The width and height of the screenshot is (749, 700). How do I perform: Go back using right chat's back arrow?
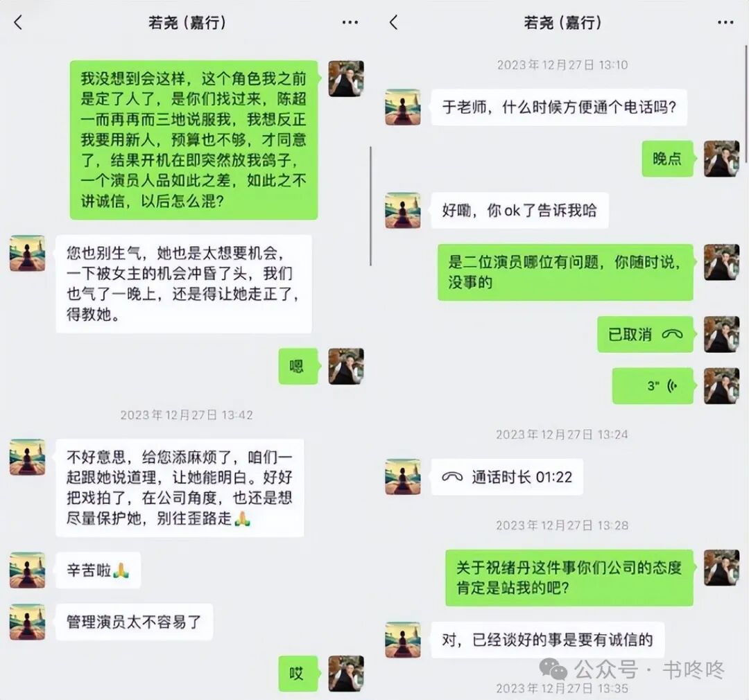[394, 22]
